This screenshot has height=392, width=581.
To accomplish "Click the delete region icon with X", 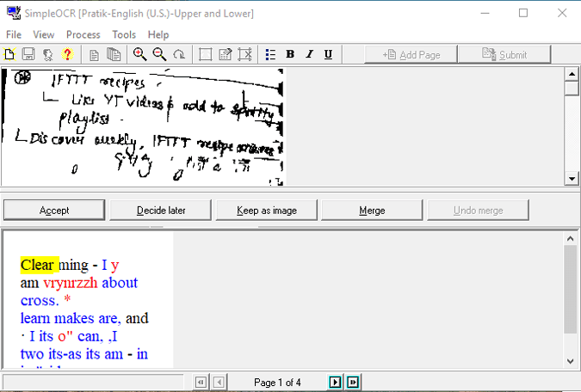I will point(245,54).
